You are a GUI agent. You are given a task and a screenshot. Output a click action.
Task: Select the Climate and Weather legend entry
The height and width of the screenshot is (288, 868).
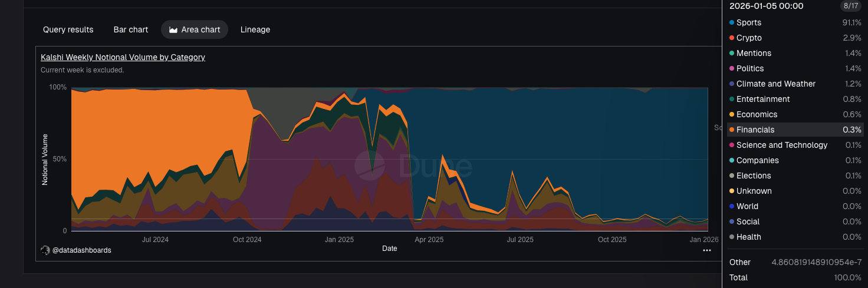tap(795, 84)
